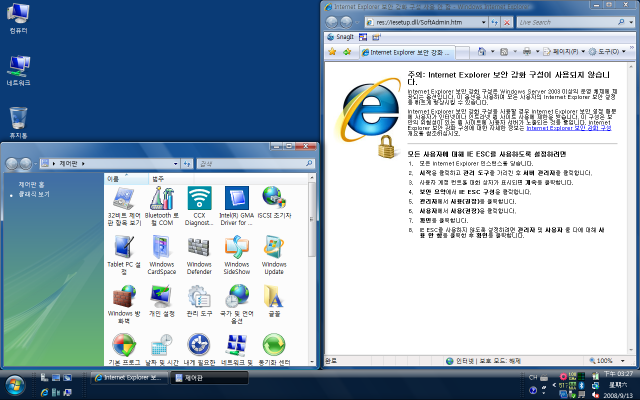Sort by the 이름 column header
This screenshot has height=400, width=640.
(127, 179)
